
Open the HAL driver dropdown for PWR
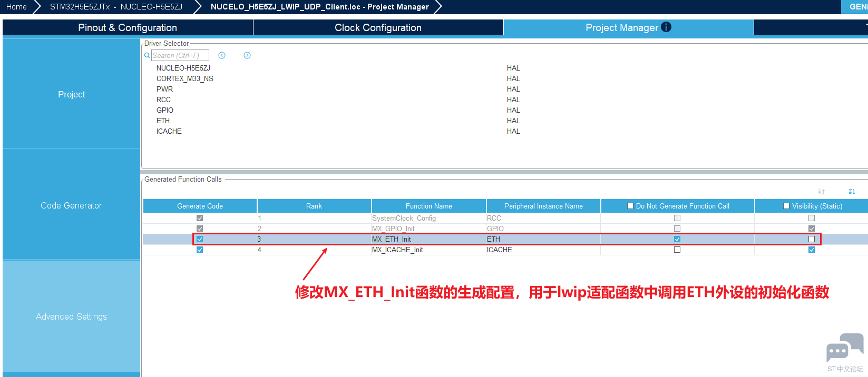(513, 89)
